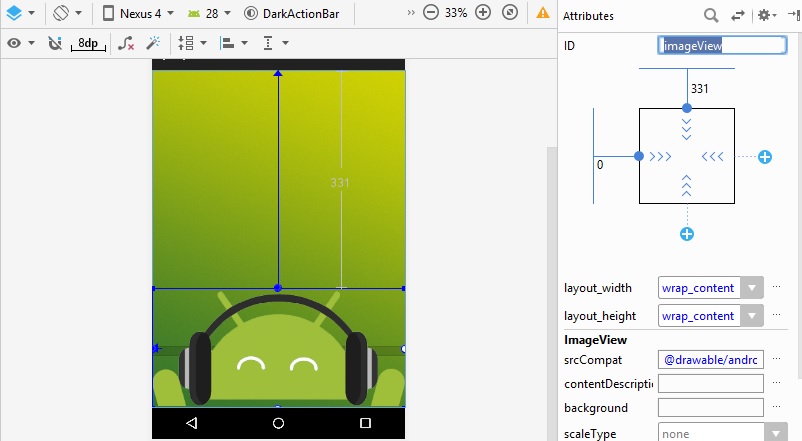Open the Guidelines menu
Screen dimensions: 802x441
[274, 43]
